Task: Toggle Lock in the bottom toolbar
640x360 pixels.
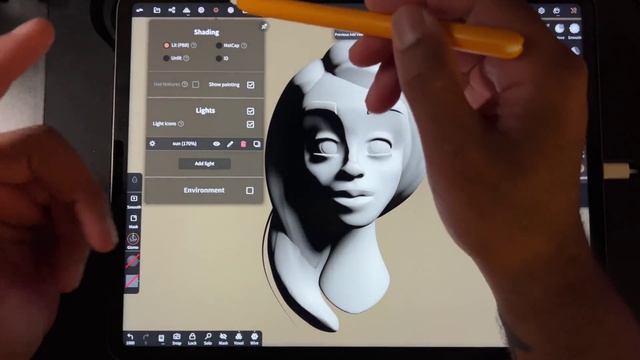Action: coord(192,339)
